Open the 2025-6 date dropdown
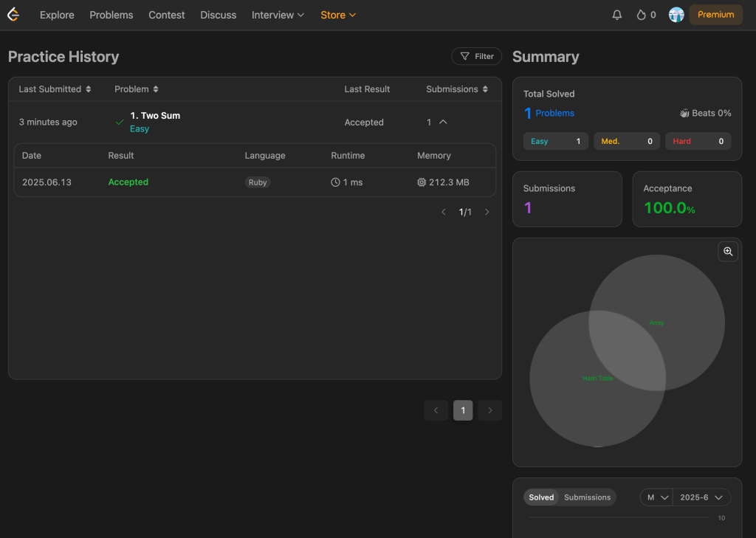Image resolution: width=756 pixels, height=538 pixels. pos(701,497)
